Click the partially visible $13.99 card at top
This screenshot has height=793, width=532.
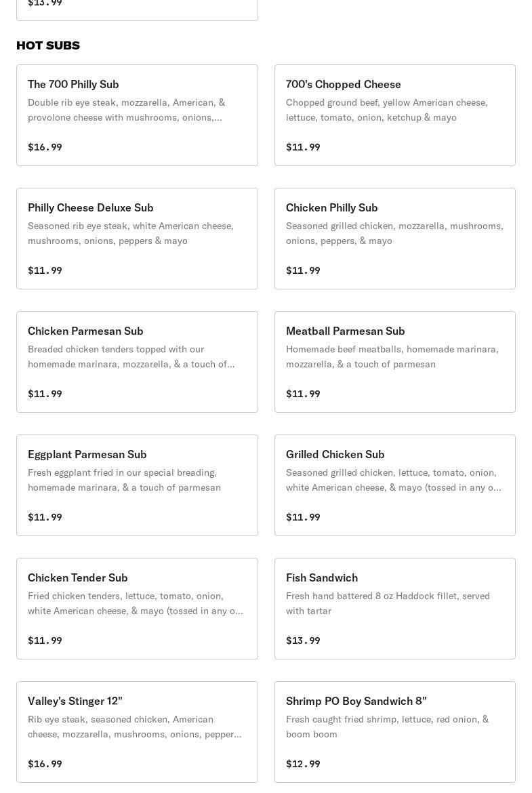[137, 7]
